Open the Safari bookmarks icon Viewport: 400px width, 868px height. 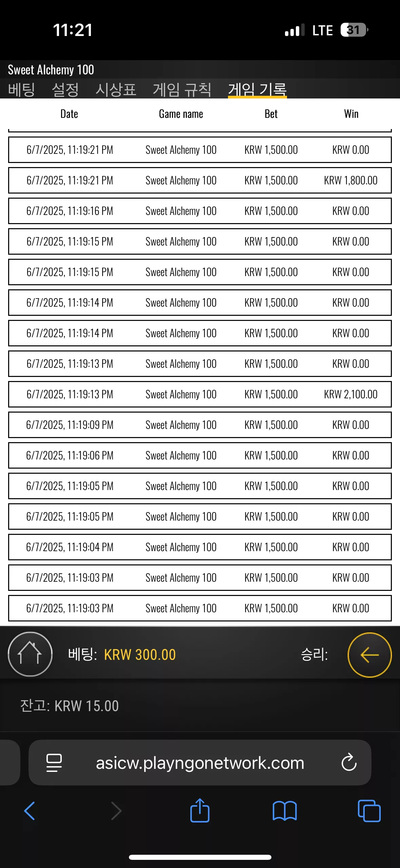coord(285,811)
